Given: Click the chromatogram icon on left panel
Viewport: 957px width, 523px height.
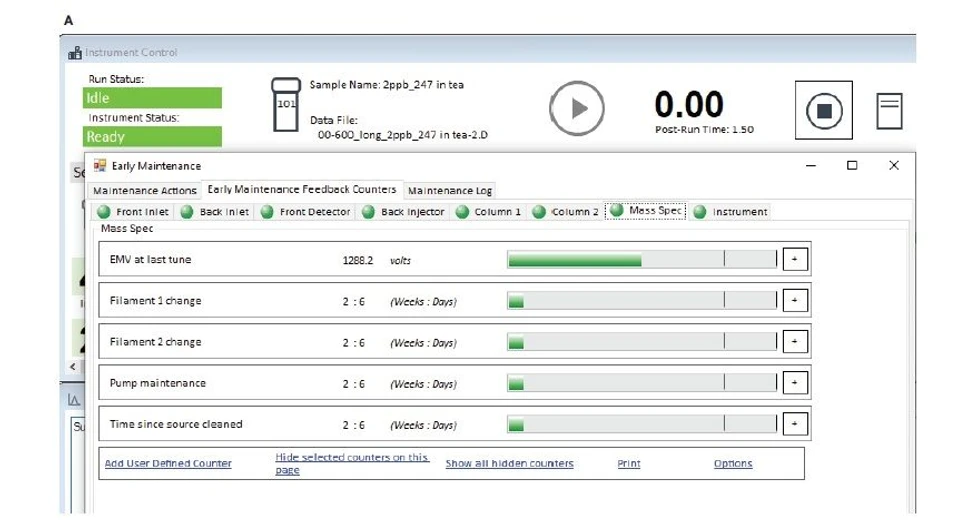Looking at the screenshot, I should [74, 400].
